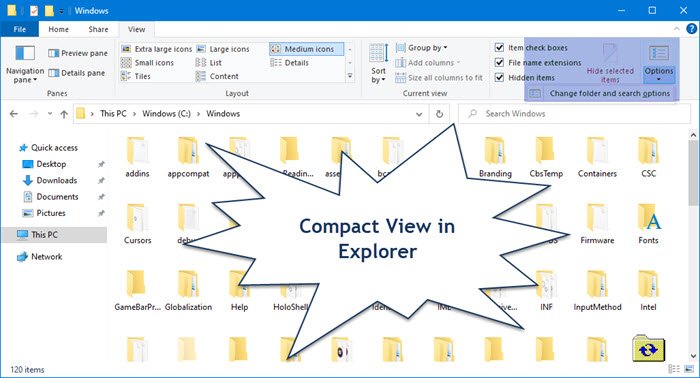The image size is (700, 378).
Task: Click the scrollbar down arrow
Action: coord(693,356)
